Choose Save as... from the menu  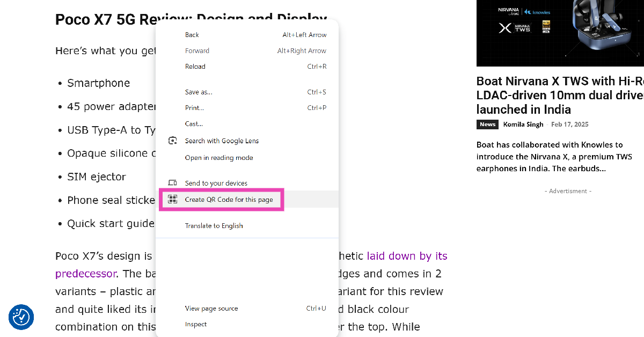pos(199,92)
